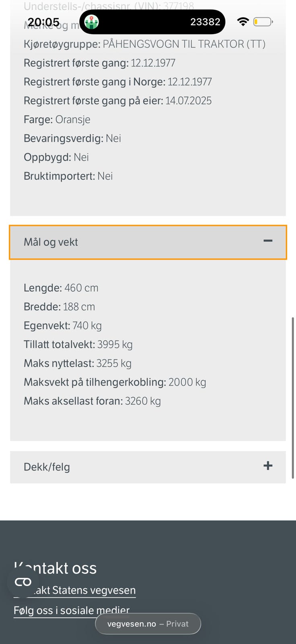This screenshot has width=296, height=644.
Task: Click the plus icon on Dekk/felg
Action: point(268,466)
